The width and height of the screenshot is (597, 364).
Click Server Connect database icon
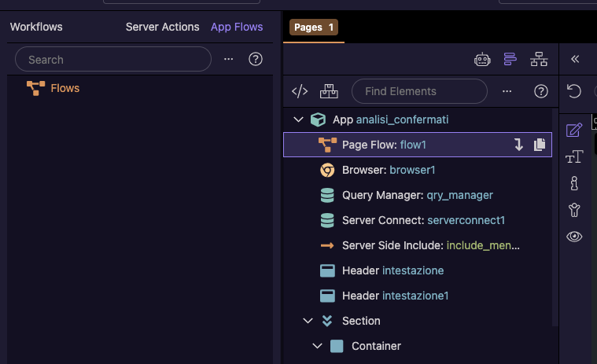pyautogui.click(x=327, y=220)
